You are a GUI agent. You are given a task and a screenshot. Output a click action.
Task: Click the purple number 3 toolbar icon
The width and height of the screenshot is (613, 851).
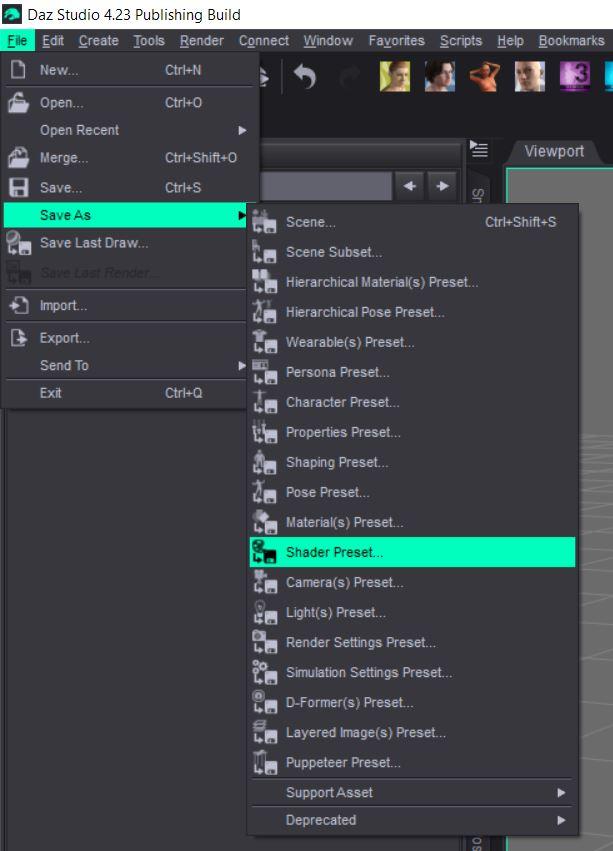pyautogui.click(x=575, y=77)
